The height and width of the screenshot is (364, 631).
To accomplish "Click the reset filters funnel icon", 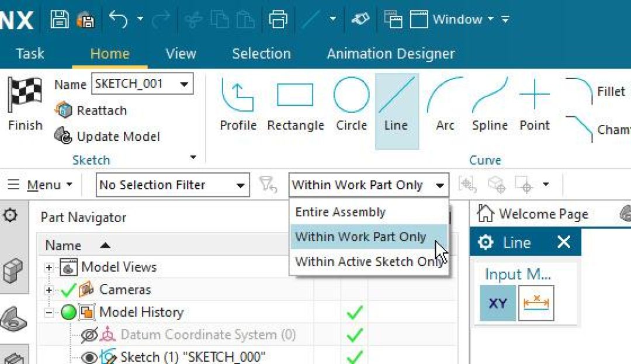I will (268, 185).
